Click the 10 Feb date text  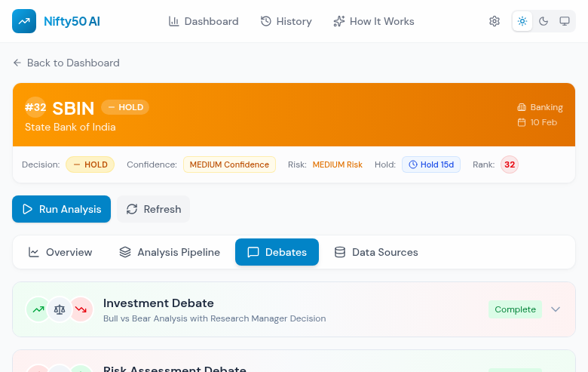coord(544,122)
